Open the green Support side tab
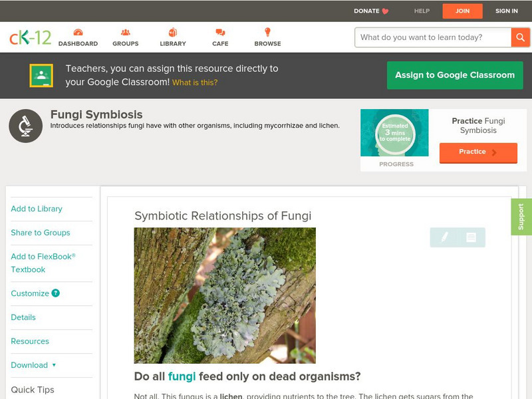This screenshot has width=532, height=399. (x=521, y=217)
